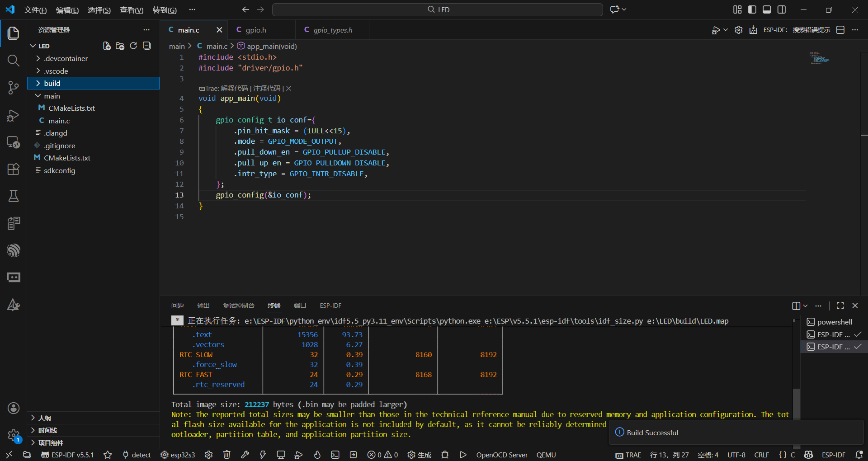Open the Search view in activity bar
Viewport: 868px width, 461px height.
point(14,60)
